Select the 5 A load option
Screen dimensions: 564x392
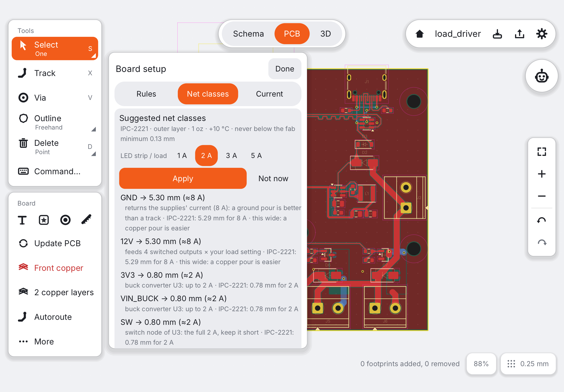(x=256, y=155)
